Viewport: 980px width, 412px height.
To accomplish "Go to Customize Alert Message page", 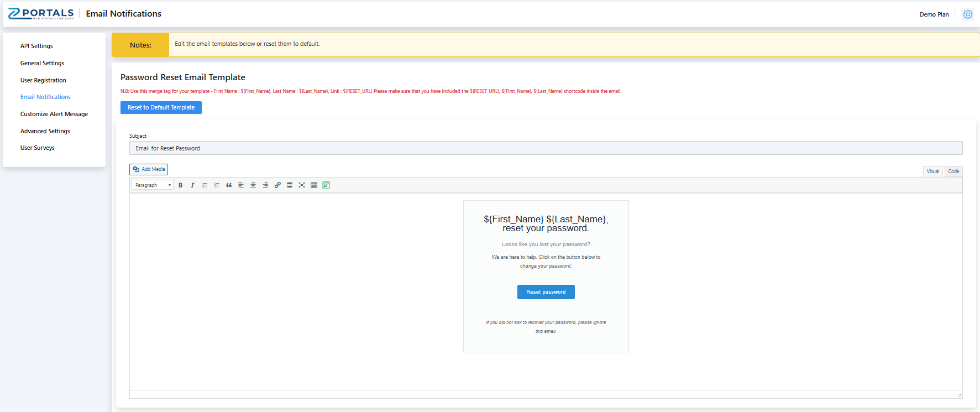I will click(x=54, y=114).
